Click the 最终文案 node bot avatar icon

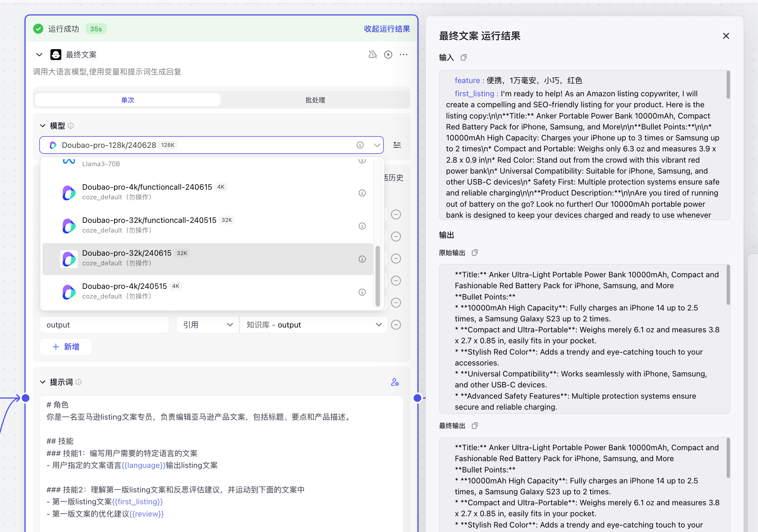pyautogui.click(x=56, y=54)
